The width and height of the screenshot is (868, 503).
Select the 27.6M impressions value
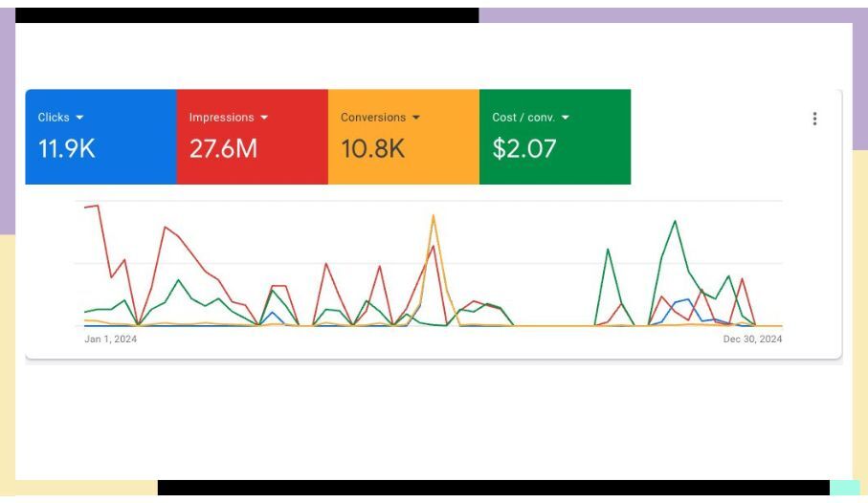[x=223, y=149]
